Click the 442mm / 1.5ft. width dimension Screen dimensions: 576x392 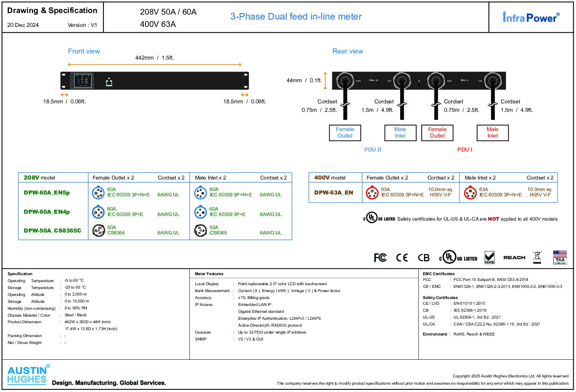(155, 58)
